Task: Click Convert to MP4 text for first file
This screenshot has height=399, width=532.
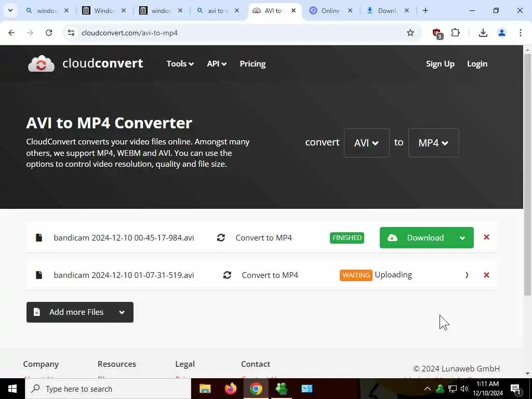Action: click(264, 238)
